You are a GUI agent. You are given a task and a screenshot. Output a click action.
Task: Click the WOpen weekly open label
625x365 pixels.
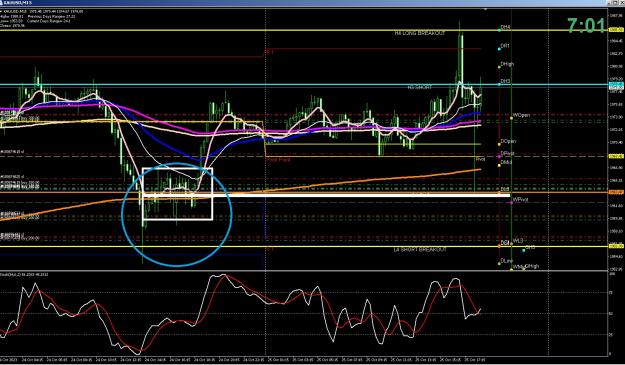521,115
